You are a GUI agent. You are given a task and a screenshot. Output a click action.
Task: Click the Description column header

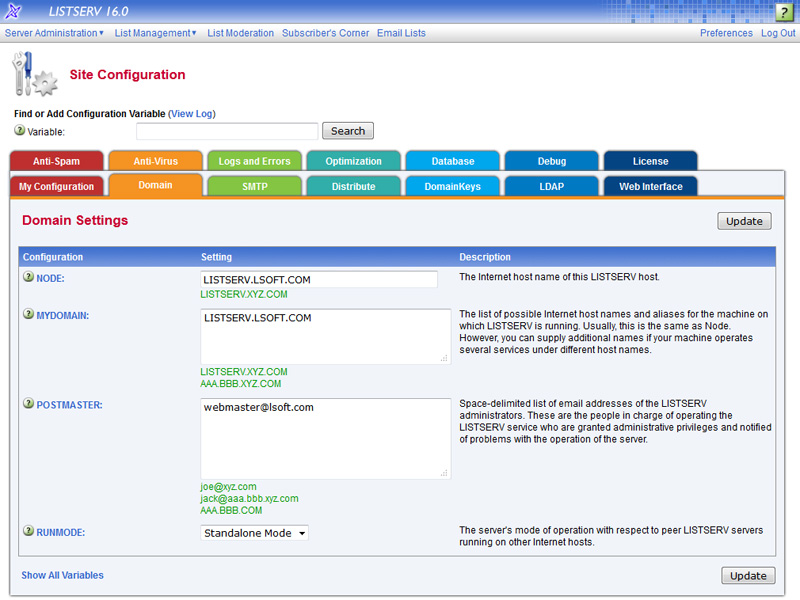click(485, 257)
